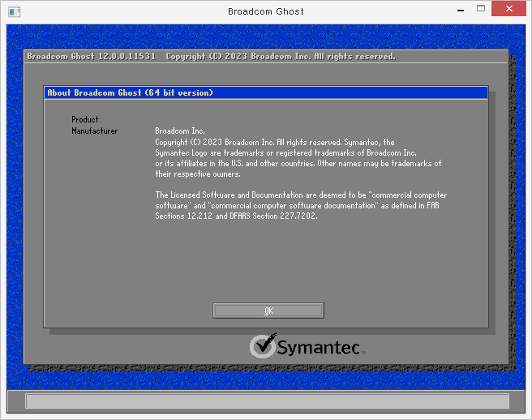Image resolution: width=532 pixels, height=420 pixels.
Task: Click the Symantec checkmark logo
Action: [263, 345]
